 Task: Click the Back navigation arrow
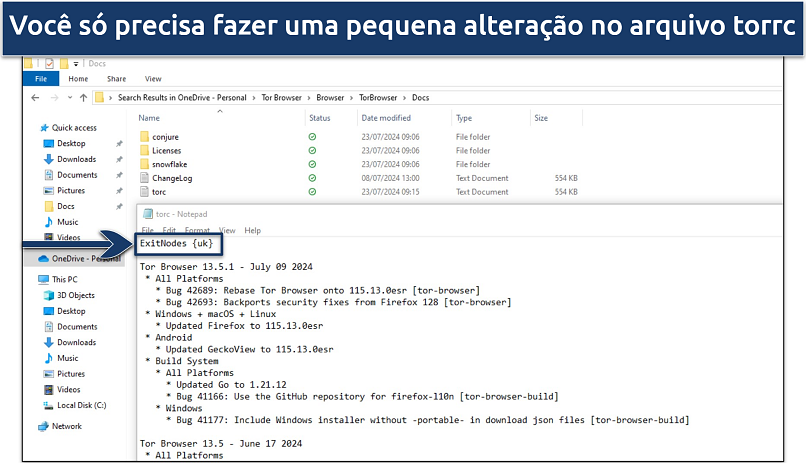click(x=35, y=98)
